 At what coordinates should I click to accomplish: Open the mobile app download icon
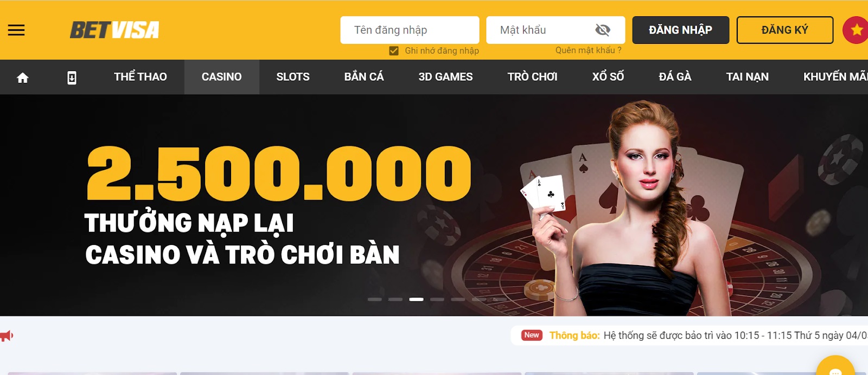(x=72, y=78)
